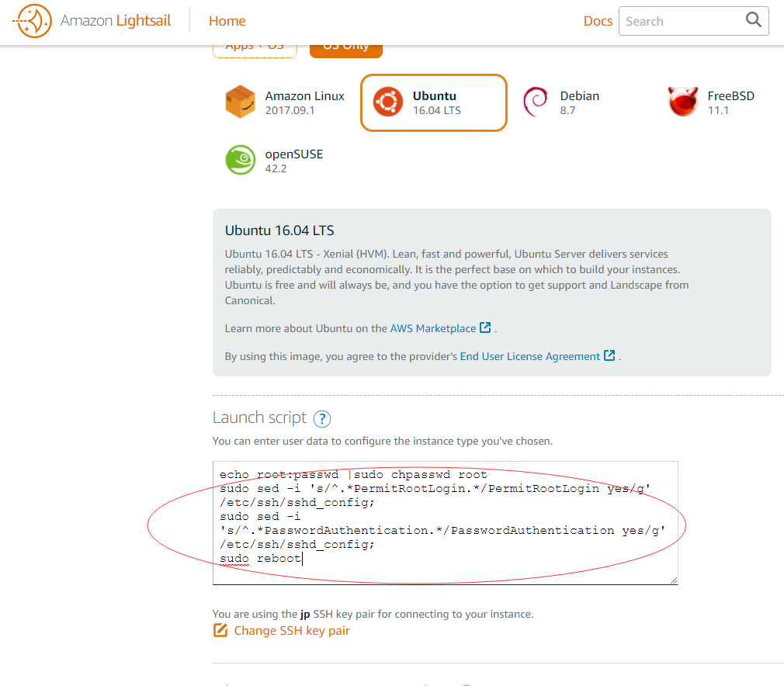Choose the FreeBSD 11.1 blueprint
The height and width of the screenshot is (686, 784).
point(711,102)
